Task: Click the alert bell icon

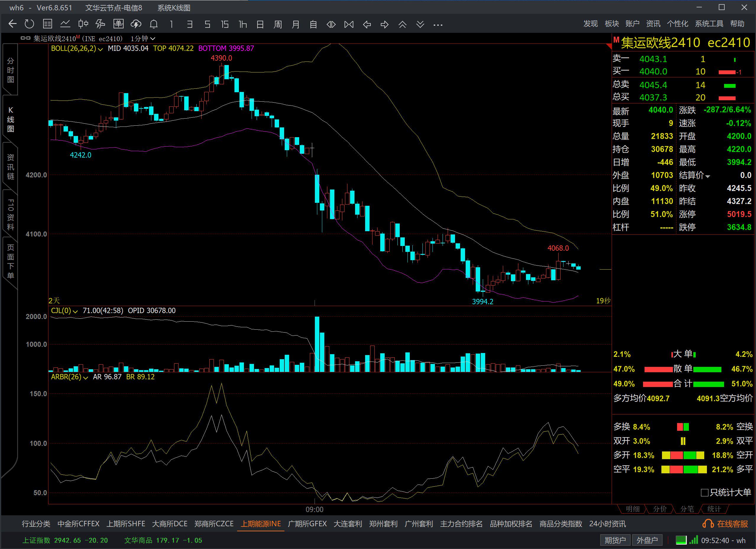Action: click(154, 24)
